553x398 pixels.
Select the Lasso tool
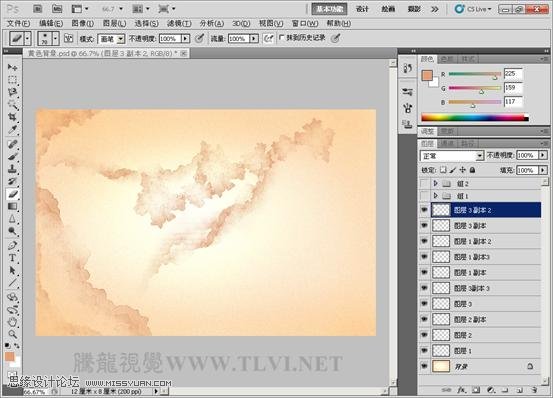(13, 92)
